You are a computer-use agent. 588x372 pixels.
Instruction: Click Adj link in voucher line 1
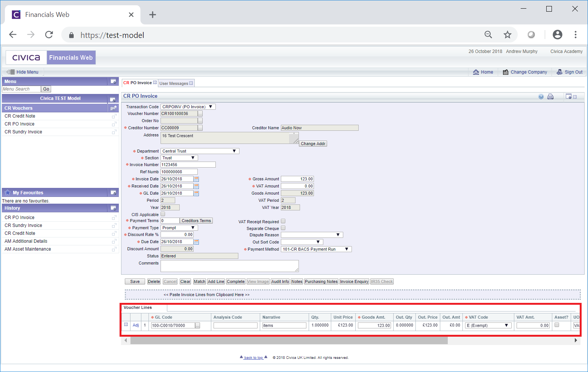click(136, 325)
